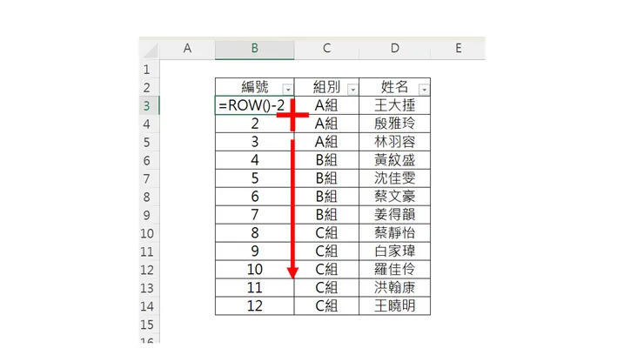Select row 11 header
Viewport: 644px width, 362px height.
149,251
